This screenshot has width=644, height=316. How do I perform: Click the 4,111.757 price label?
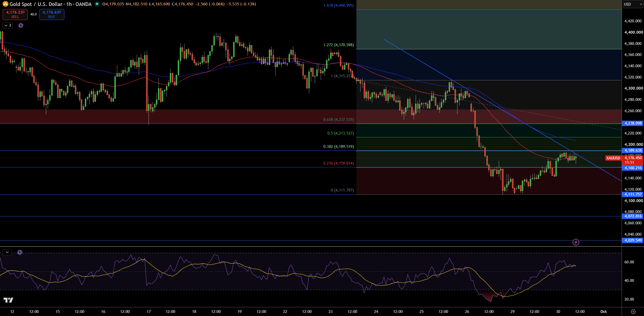click(x=633, y=194)
